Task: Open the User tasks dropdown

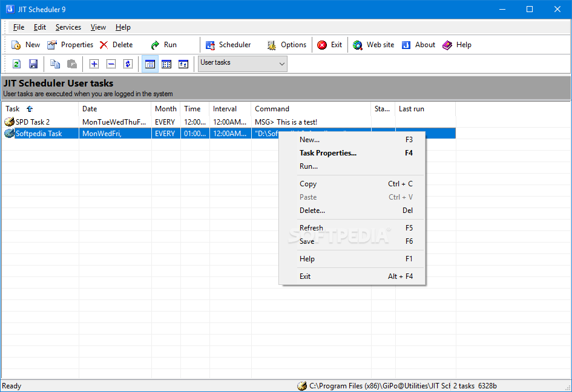Action: coord(243,64)
